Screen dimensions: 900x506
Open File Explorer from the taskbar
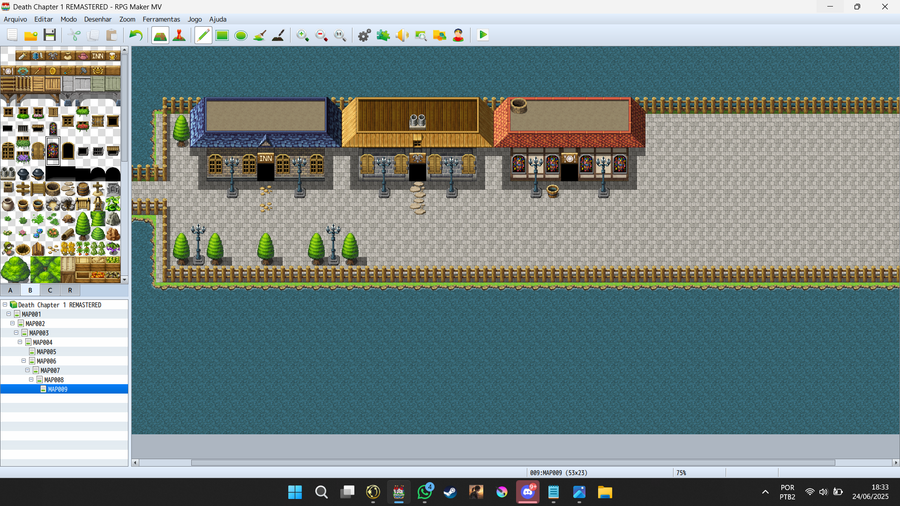[x=605, y=492]
